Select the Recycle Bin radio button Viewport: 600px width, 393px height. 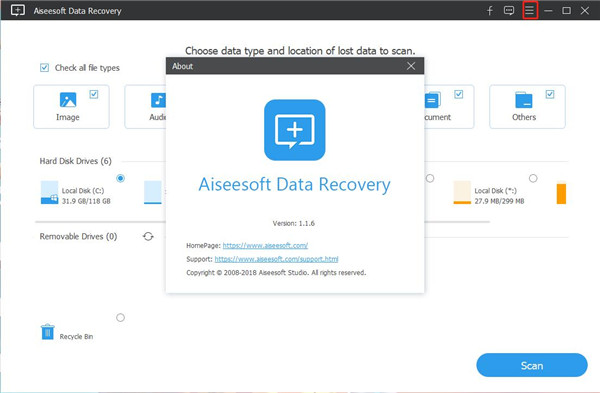121,318
